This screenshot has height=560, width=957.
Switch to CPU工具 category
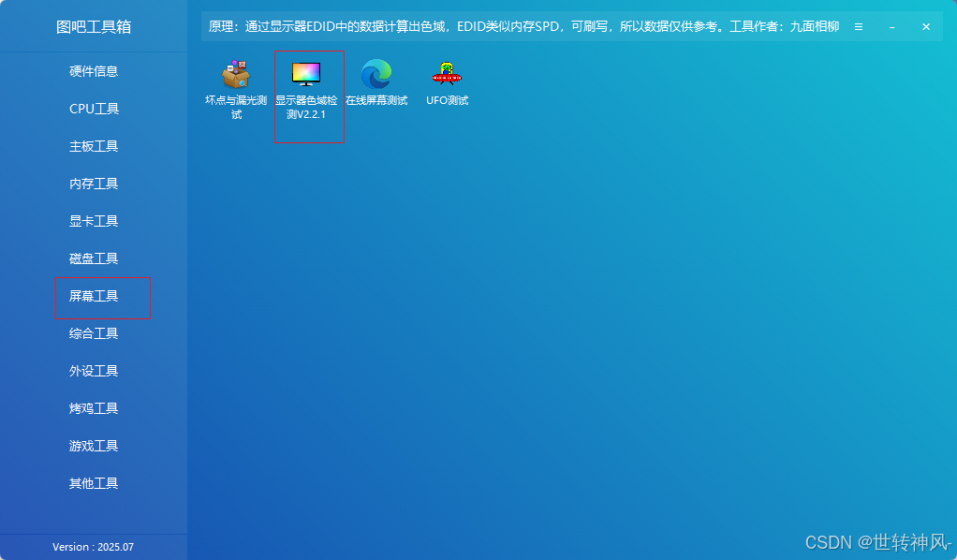94,109
